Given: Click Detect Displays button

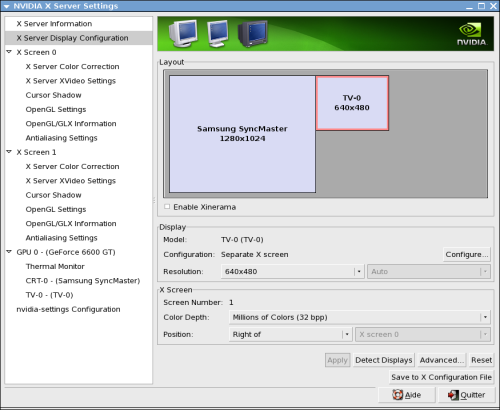Looking at the screenshot, I should tap(384, 360).
